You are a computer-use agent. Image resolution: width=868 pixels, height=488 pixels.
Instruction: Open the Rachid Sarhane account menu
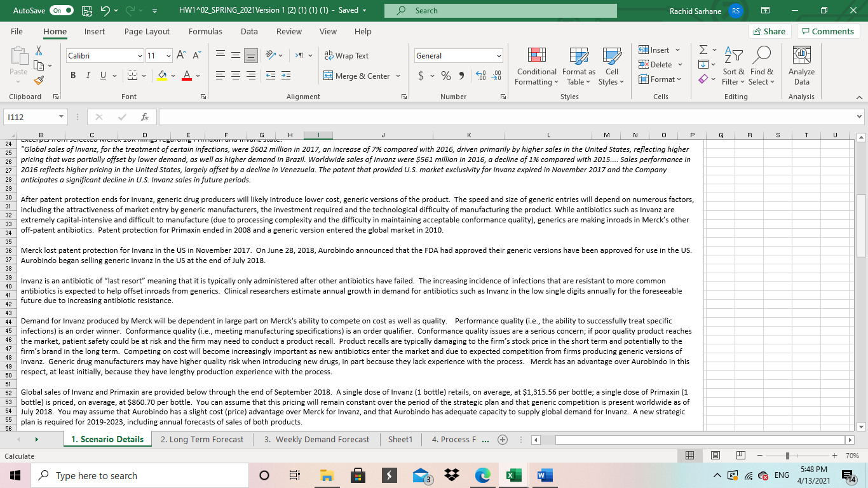[705, 11]
